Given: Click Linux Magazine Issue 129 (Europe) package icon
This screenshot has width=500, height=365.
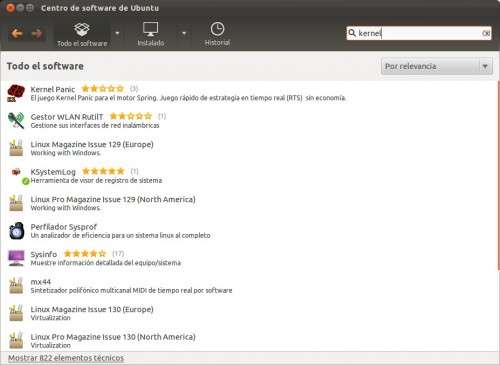Looking at the screenshot, I should point(16,148).
